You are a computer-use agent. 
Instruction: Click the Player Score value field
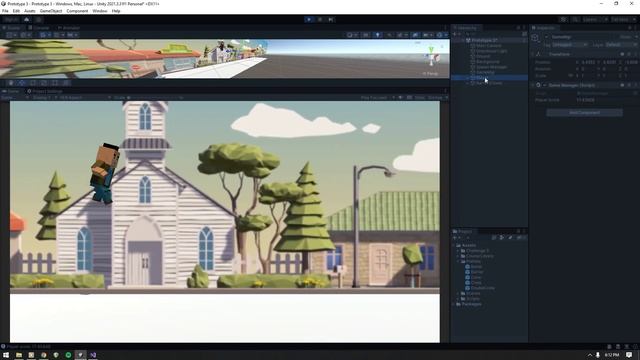pos(607,100)
